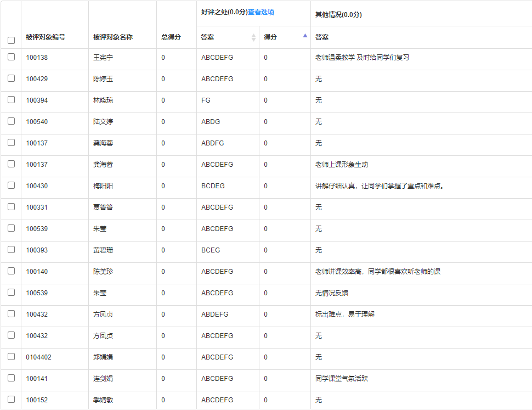Click the 被评对象名称 column header
Screen dimensions: 532x410
pos(113,37)
